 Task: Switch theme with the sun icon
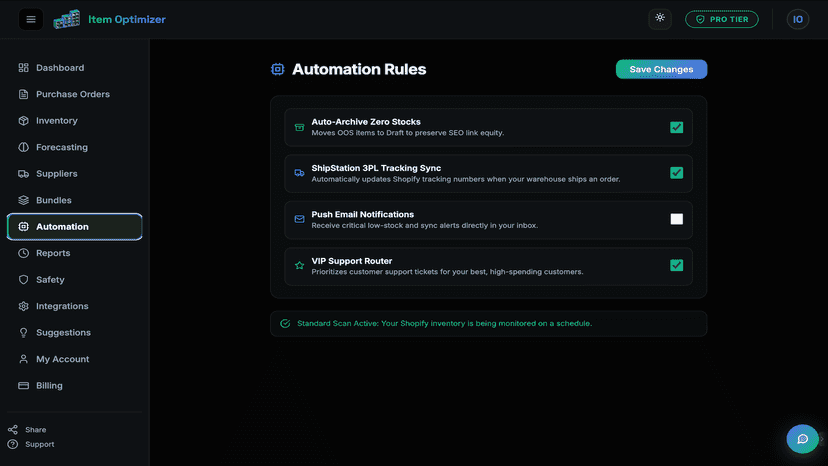660,18
